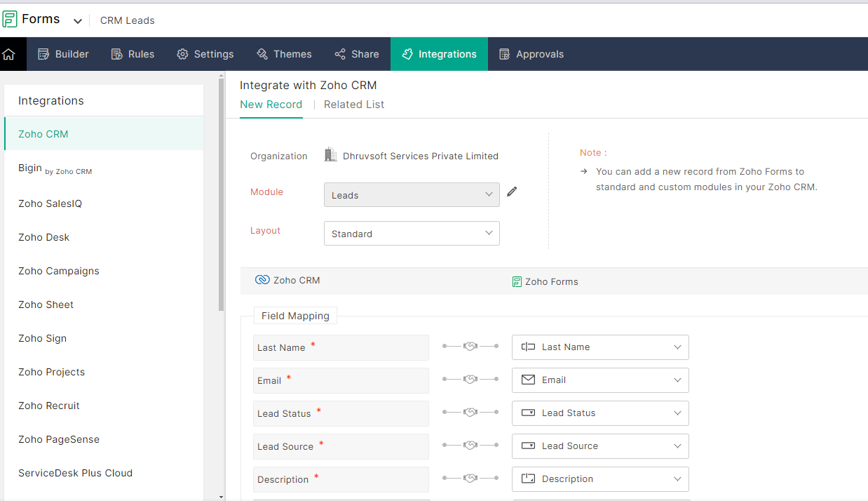Open the Rules tab
868x501 pixels.
pyautogui.click(x=133, y=54)
